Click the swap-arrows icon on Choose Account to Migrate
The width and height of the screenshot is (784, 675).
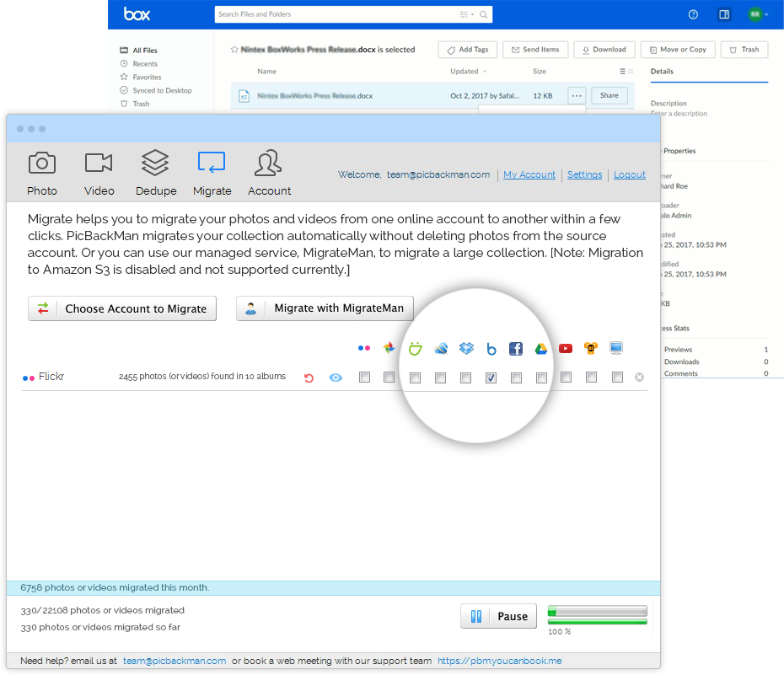[44, 308]
